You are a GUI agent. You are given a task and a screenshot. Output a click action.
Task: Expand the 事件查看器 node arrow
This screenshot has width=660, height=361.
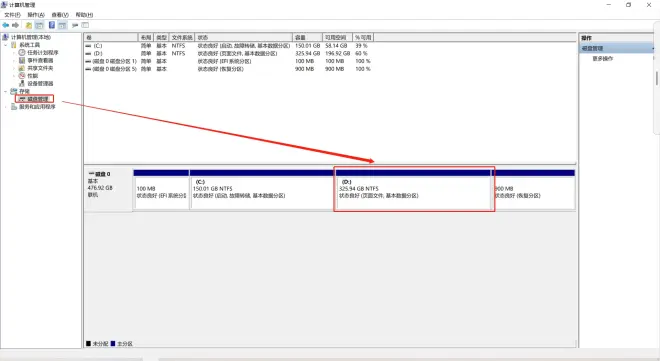[14, 60]
